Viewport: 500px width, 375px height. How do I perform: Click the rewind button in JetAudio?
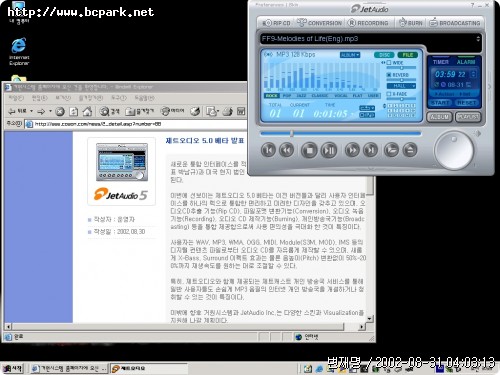[x=287, y=150]
